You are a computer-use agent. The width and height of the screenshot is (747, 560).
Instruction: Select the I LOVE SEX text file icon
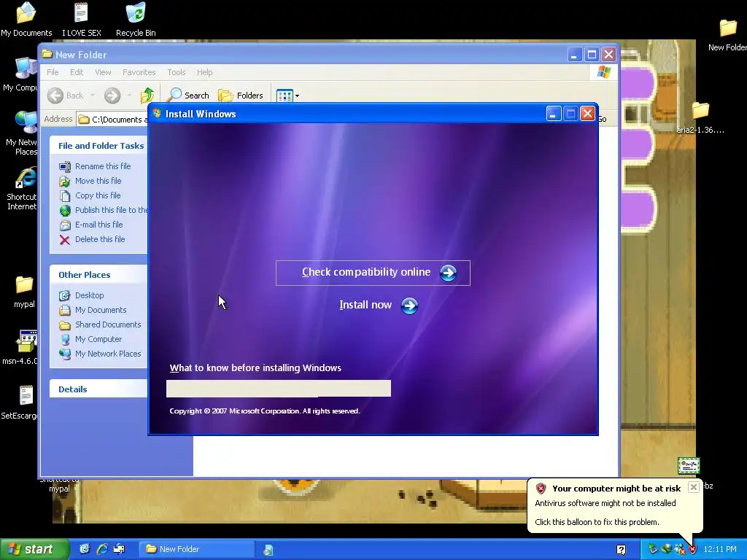(82, 19)
